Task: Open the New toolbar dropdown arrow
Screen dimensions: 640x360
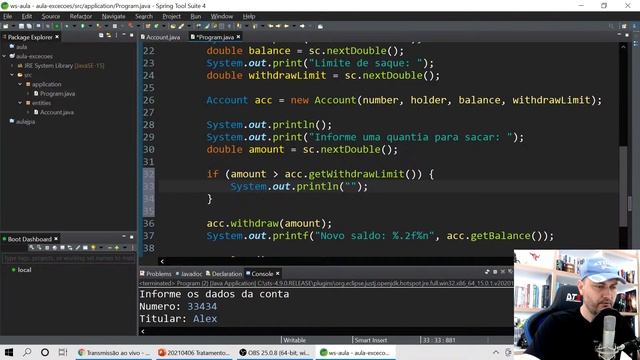Action: [x=13, y=26]
